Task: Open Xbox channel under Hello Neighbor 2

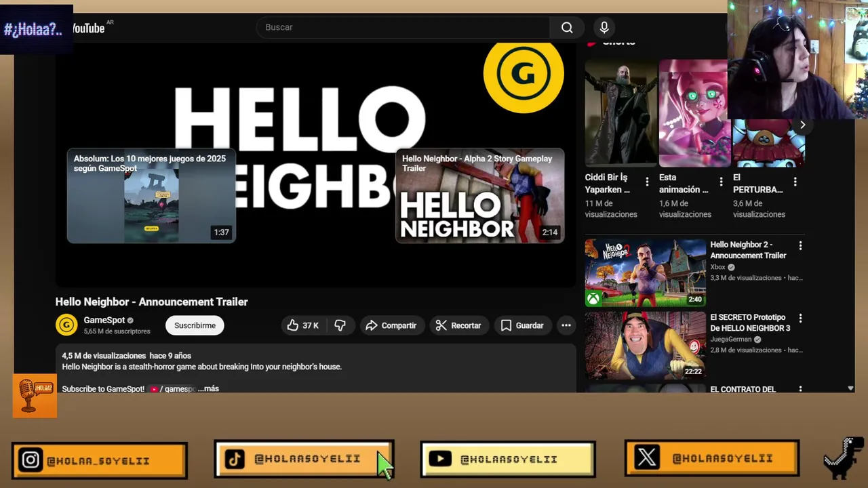Action: coord(718,267)
